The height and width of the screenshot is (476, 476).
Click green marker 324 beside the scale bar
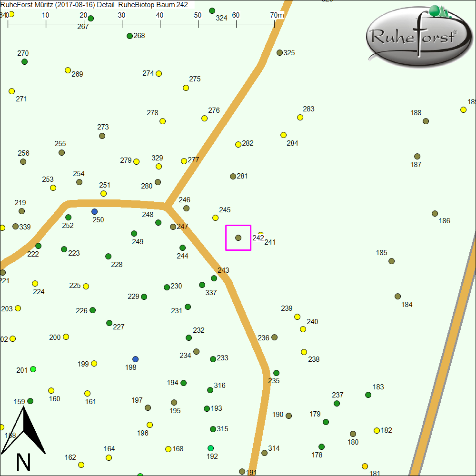pyautogui.click(x=211, y=10)
